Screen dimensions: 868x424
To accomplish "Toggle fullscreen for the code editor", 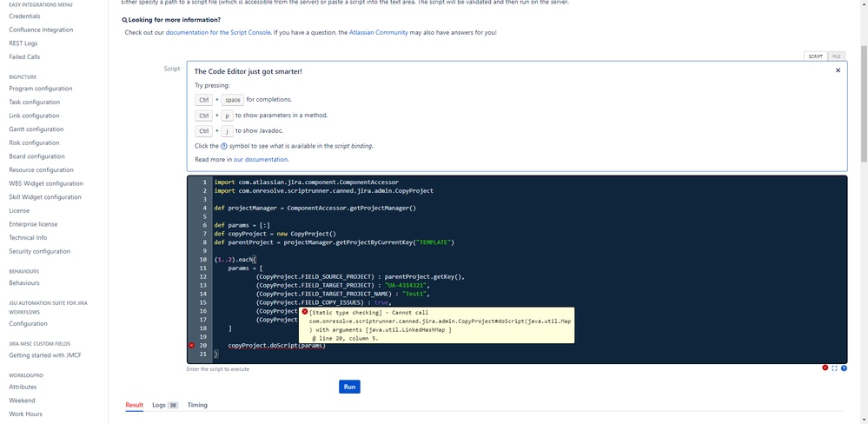I will click(834, 368).
